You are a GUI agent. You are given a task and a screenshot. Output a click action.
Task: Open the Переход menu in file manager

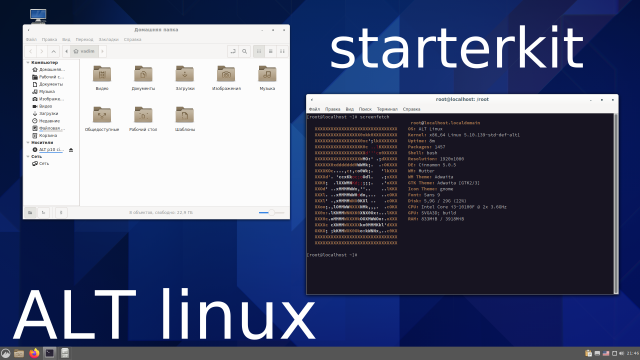tap(84, 40)
